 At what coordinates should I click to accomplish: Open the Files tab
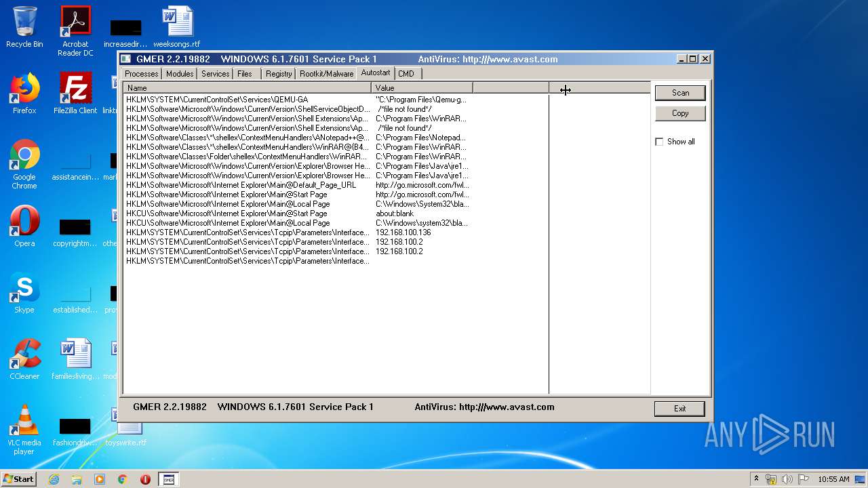(x=245, y=73)
